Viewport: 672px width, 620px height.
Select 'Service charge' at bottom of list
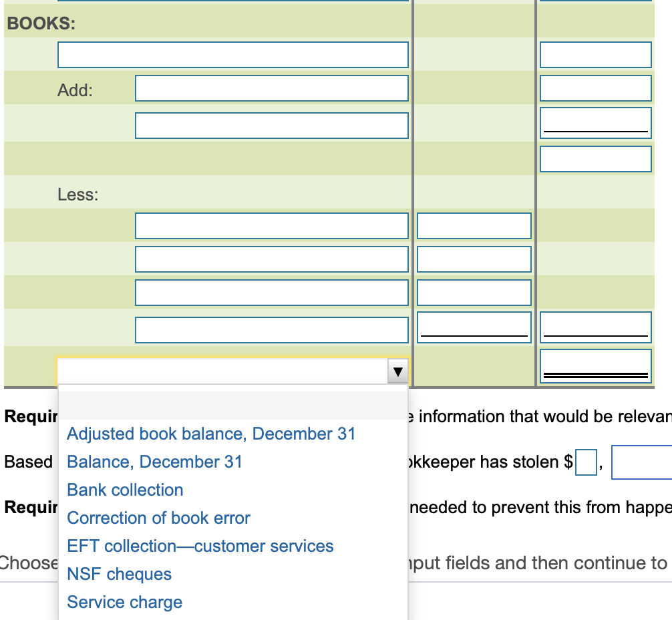tap(124, 602)
